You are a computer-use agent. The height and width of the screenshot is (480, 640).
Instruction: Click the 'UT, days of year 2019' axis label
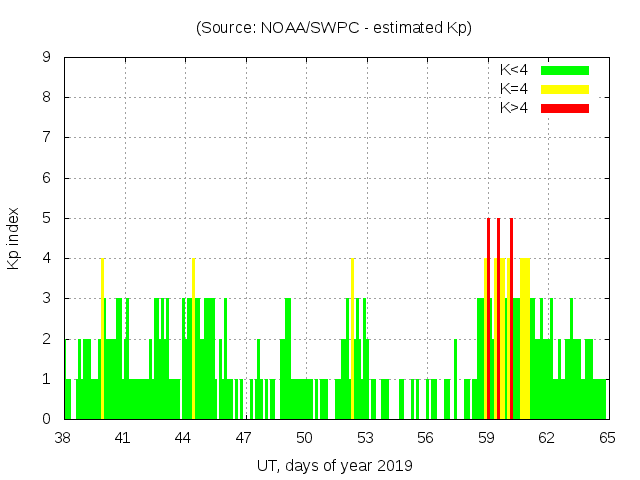(333, 465)
